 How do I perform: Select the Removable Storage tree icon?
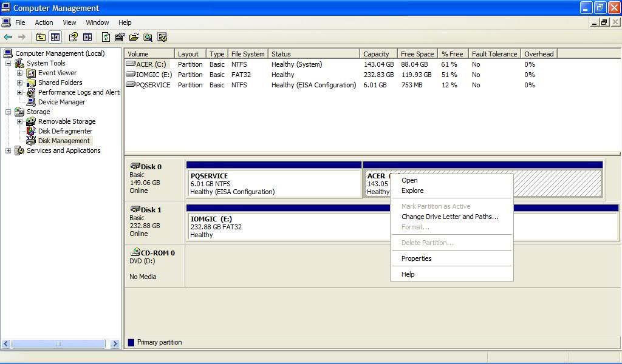[31, 121]
